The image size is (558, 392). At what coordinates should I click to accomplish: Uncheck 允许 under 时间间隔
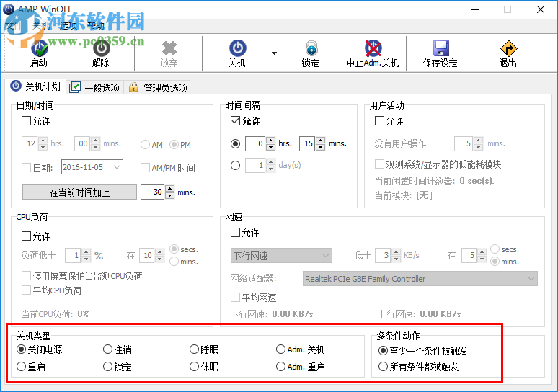pyautogui.click(x=235, y=121)
